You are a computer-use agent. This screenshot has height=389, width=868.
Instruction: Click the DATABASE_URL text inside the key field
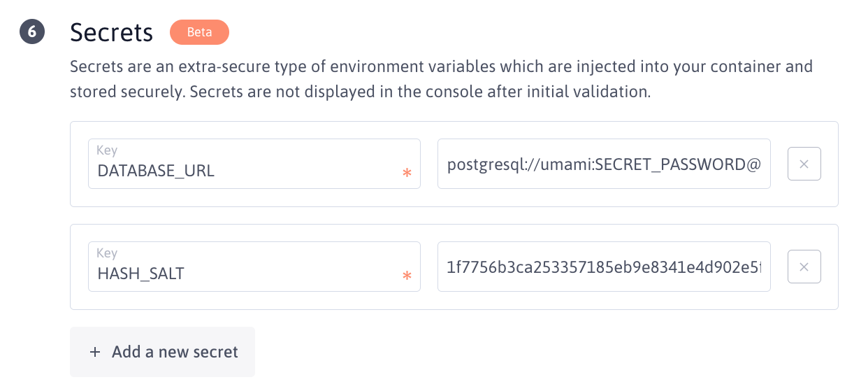156,171
